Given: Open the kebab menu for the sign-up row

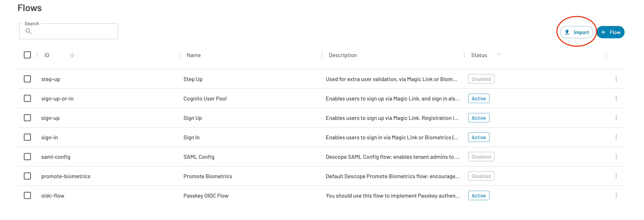Looking at the screenshot, I should [616, 118].
